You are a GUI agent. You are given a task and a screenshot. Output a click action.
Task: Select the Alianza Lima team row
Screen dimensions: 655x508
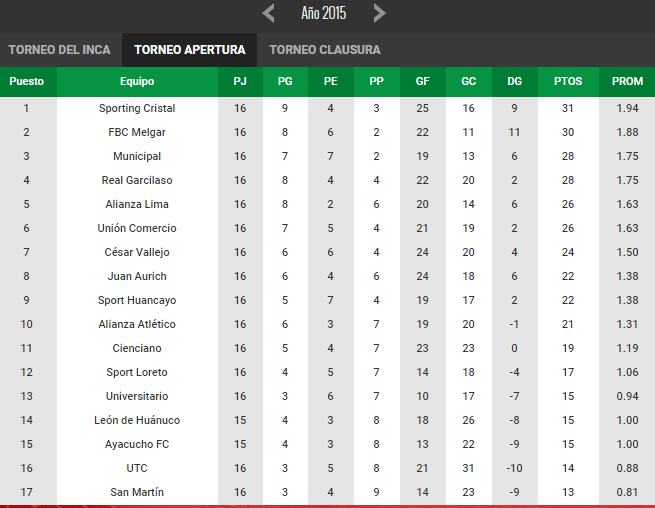point(328,204)
